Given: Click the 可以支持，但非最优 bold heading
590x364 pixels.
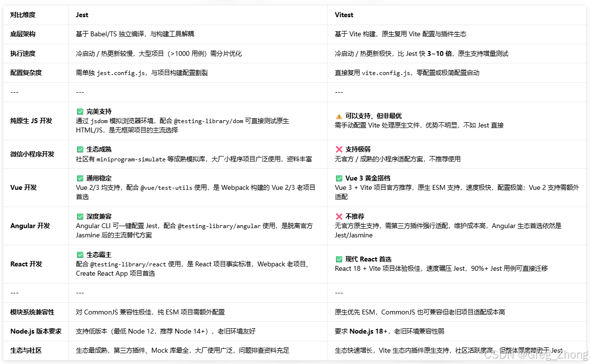Looking at the screenshot, I should click(374, 116).
